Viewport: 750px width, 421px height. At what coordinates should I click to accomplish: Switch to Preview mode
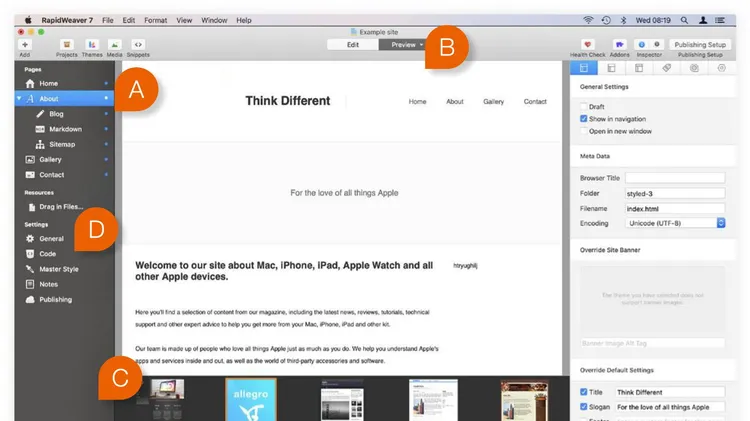(x=403, y=44)
